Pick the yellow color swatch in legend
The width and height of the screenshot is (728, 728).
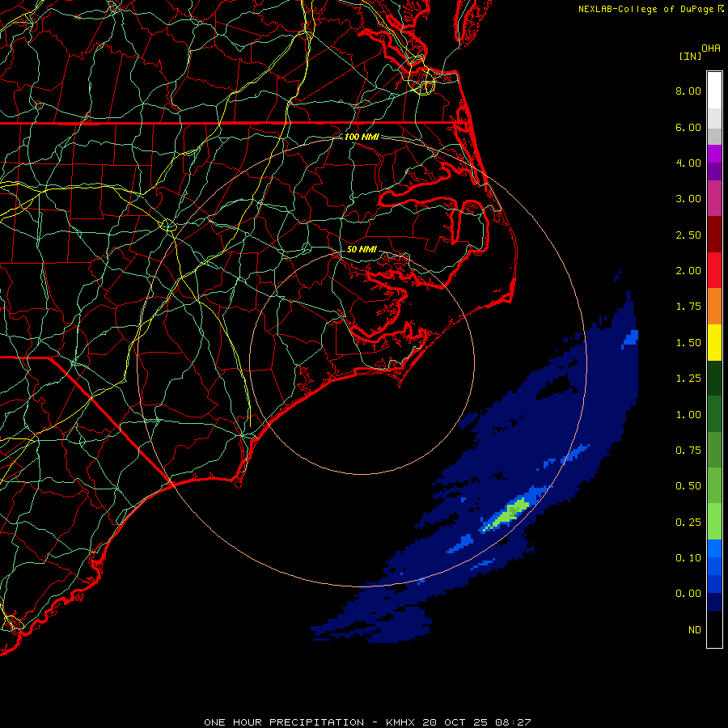[714, 342]
